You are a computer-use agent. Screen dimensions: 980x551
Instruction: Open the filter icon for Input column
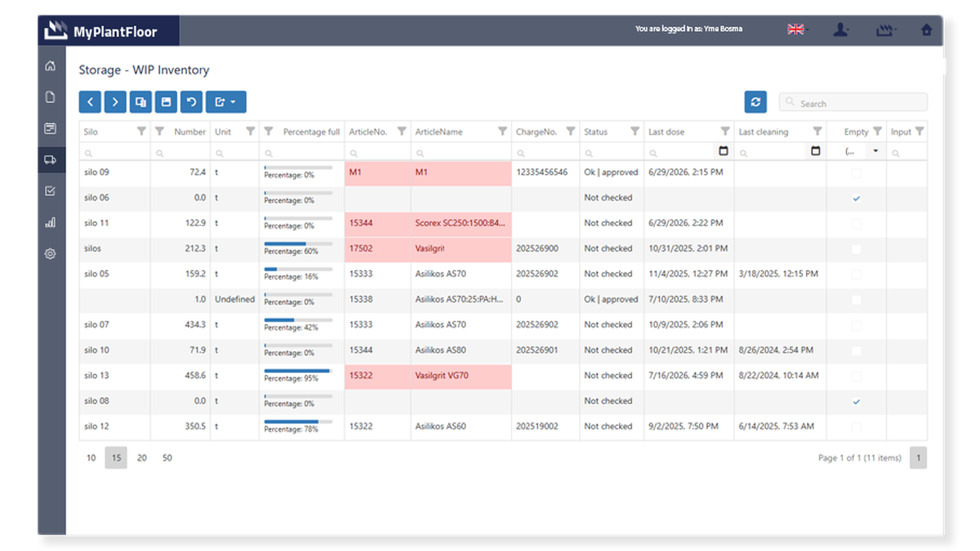tap(920, 131)
